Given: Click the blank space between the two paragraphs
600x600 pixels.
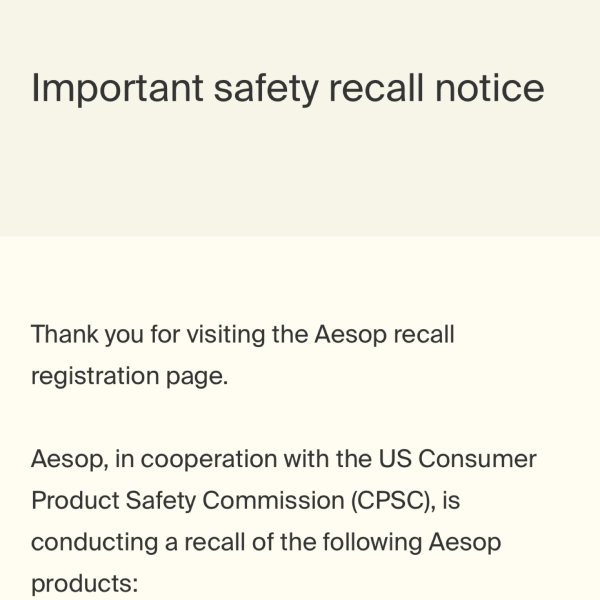Looking at the screenshot, I should pyautogui.click(x=300, y=418).
